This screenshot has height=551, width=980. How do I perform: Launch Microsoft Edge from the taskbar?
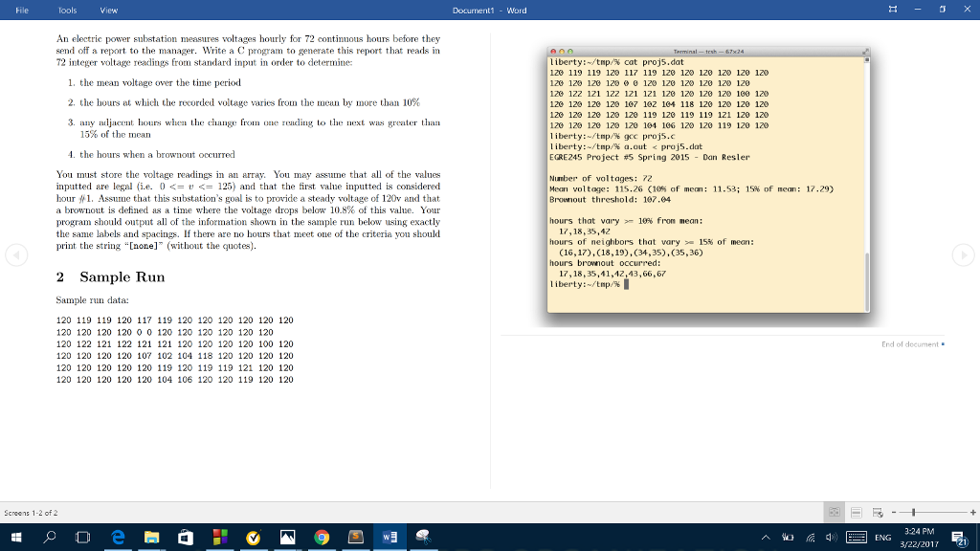(118, 537)
